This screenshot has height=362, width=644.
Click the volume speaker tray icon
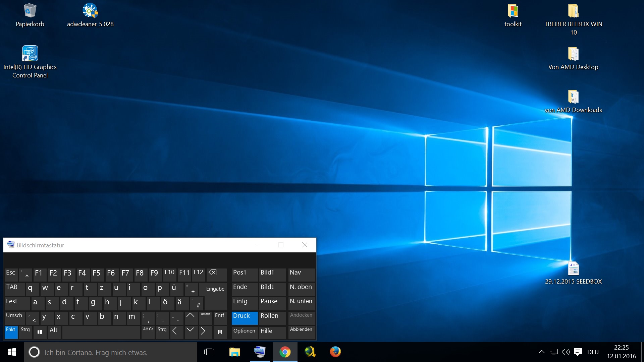(x=566, y=352)
